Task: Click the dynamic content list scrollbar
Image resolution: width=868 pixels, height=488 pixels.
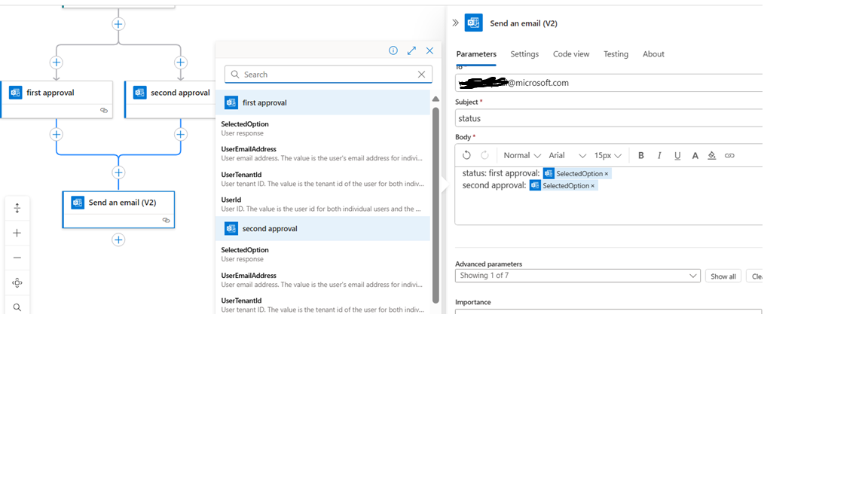Action: pyautogui.click(x=436, y=206)
